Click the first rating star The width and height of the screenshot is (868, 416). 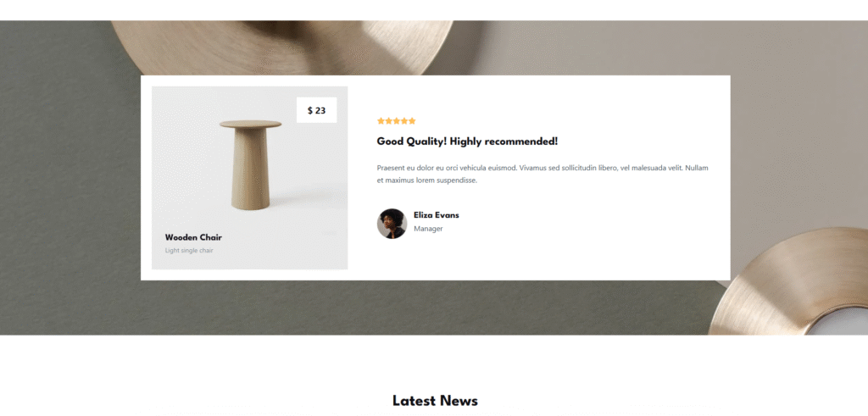(x=381, y=120)
